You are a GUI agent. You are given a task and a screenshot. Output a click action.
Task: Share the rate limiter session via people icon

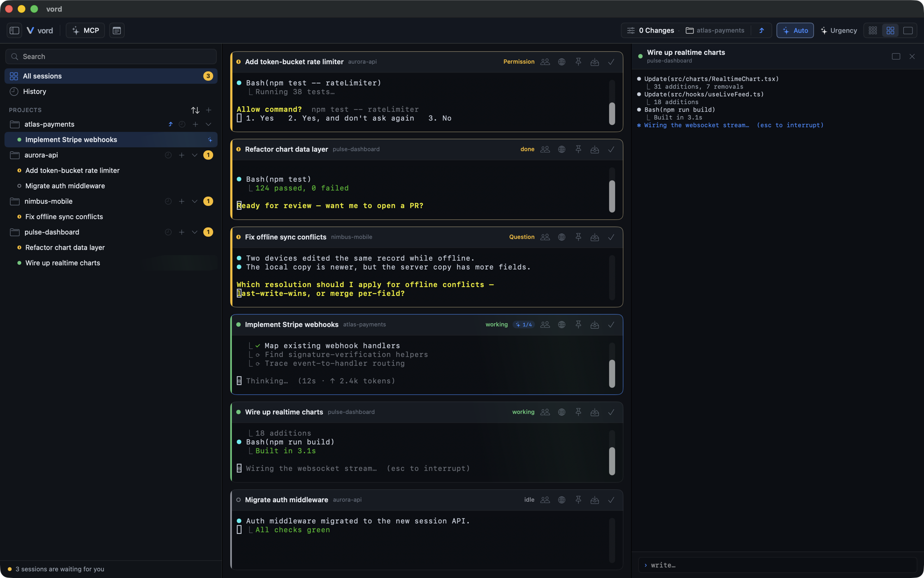pyautogui.click(x=545, y=62)
